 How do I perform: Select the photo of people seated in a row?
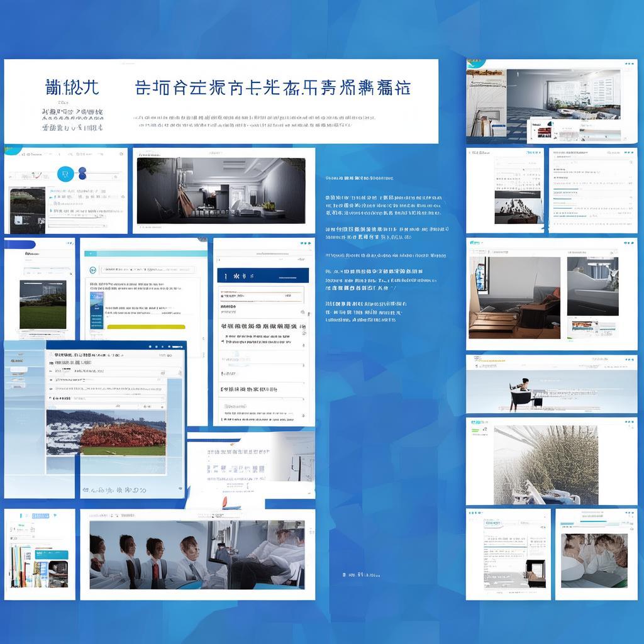[x=196, y=555]
